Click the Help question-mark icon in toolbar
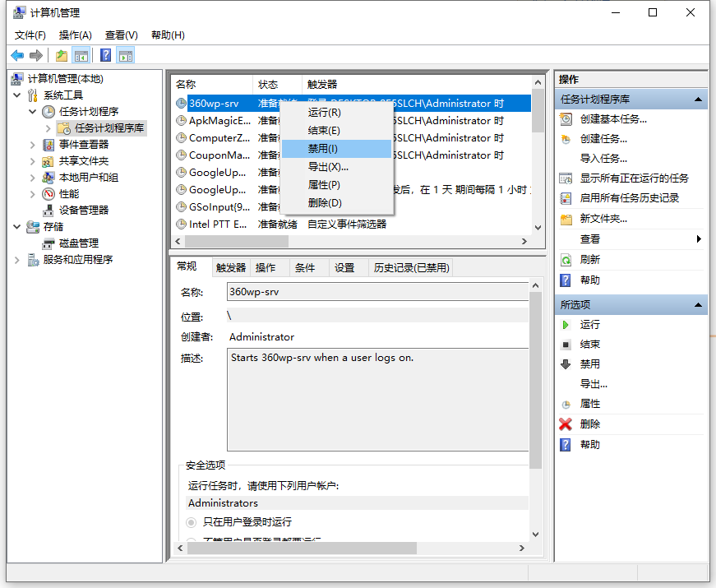Viewport: 716px width, 588px height. (x=104, y=54)
